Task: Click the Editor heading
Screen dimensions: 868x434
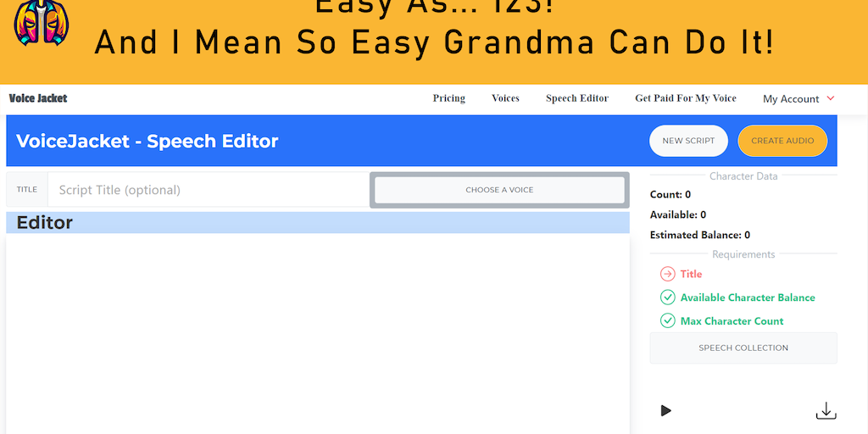Action: pyautogui.click(x=45, y=223)
